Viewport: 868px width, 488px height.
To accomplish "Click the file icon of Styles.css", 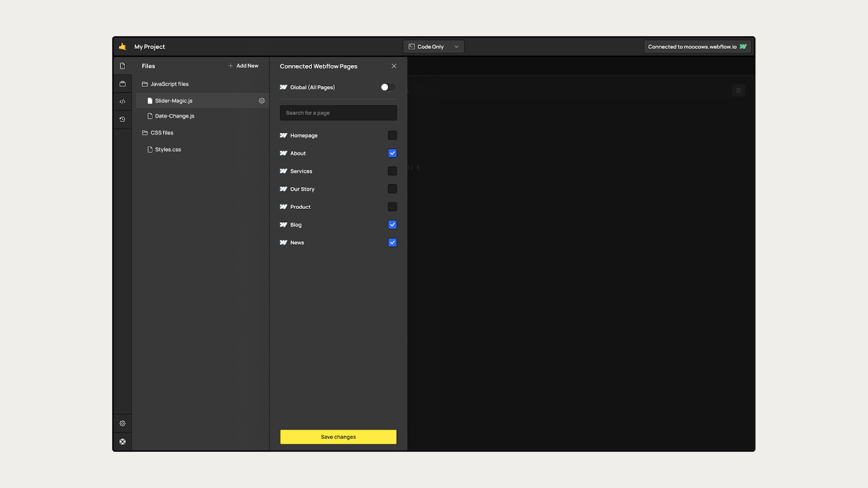I will 150,150.
